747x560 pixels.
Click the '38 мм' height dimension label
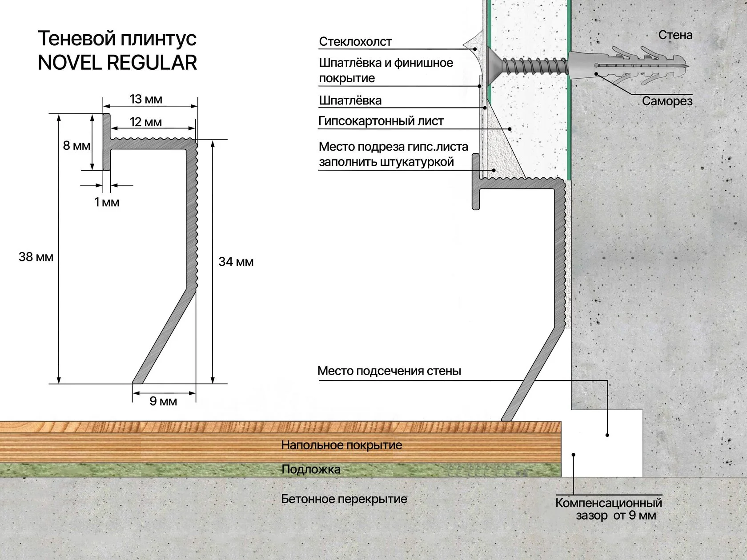pyautogui.click(x=36, y=256)
